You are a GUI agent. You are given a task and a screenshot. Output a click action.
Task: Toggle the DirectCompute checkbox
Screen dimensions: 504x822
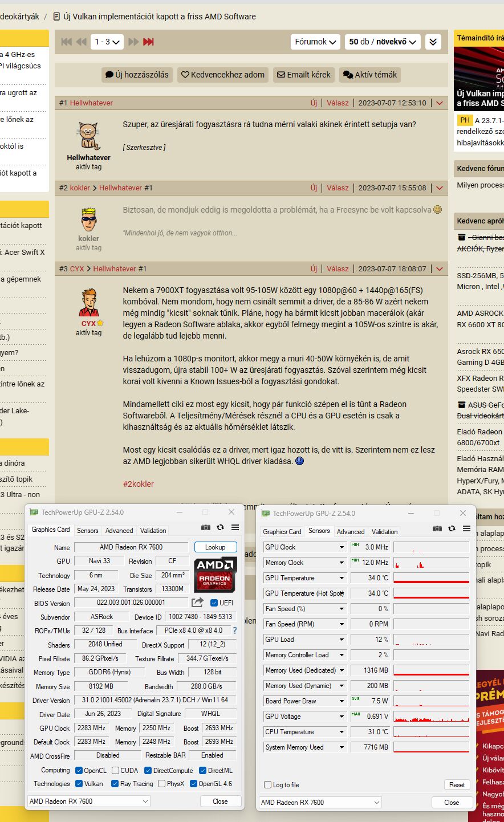coord(148,770)
